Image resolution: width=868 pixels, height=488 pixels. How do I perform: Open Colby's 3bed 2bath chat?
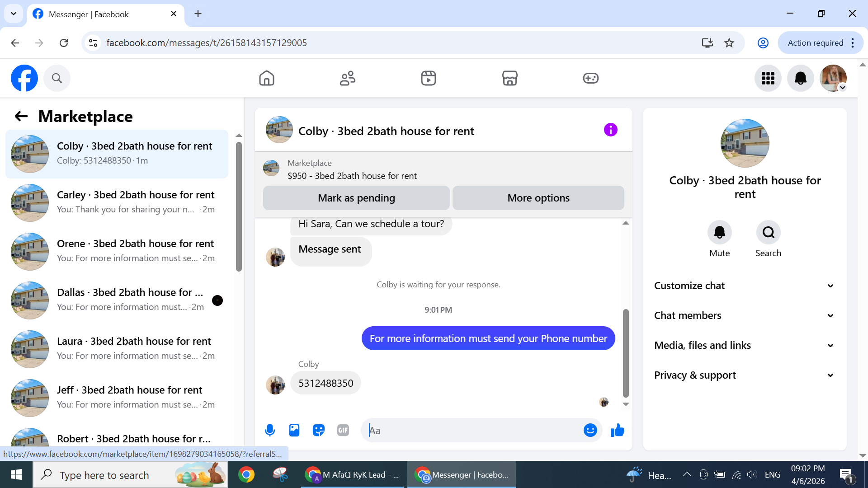point(117,154)
